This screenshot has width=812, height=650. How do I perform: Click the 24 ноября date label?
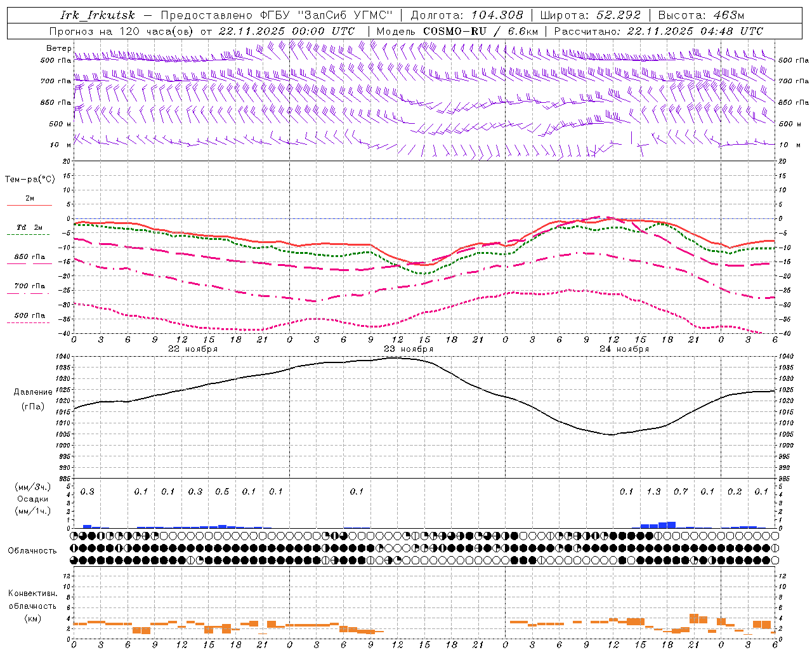click(x=624, y=348)
